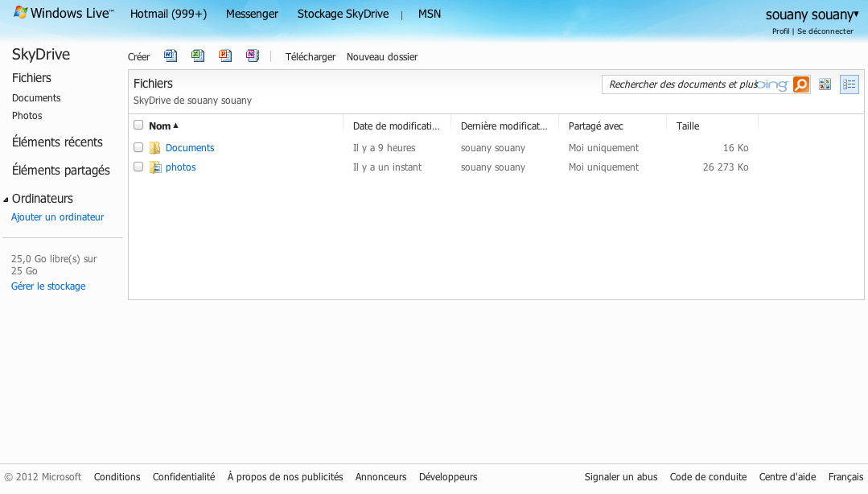Screen dimensions: 868x494
Task: Go to Messenger
Action: pos(252,14)
